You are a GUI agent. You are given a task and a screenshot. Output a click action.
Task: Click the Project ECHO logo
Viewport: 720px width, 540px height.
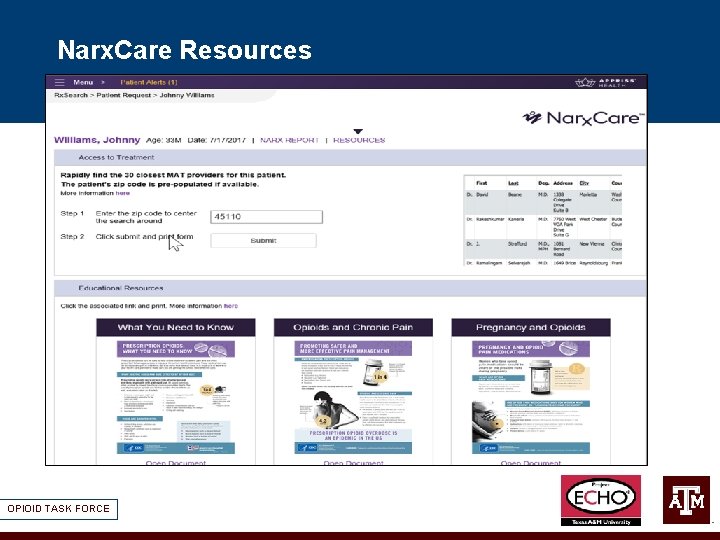(601, 501)
